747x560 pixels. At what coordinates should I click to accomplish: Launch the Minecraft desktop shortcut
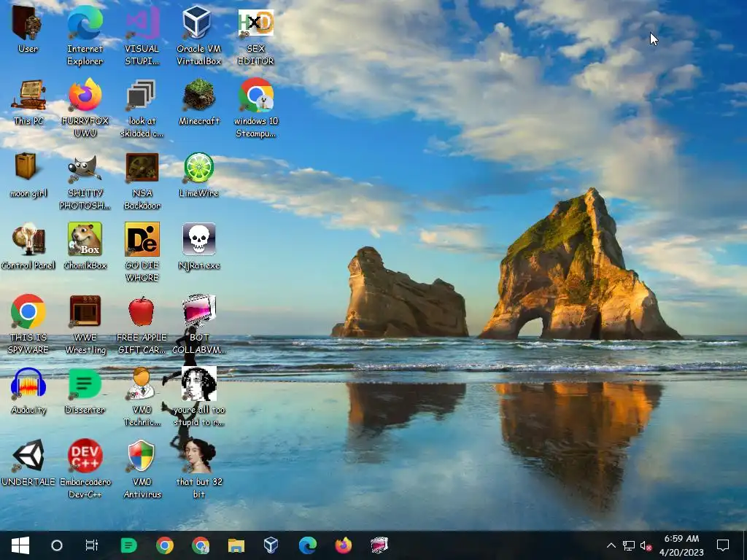tap(198, 102)
